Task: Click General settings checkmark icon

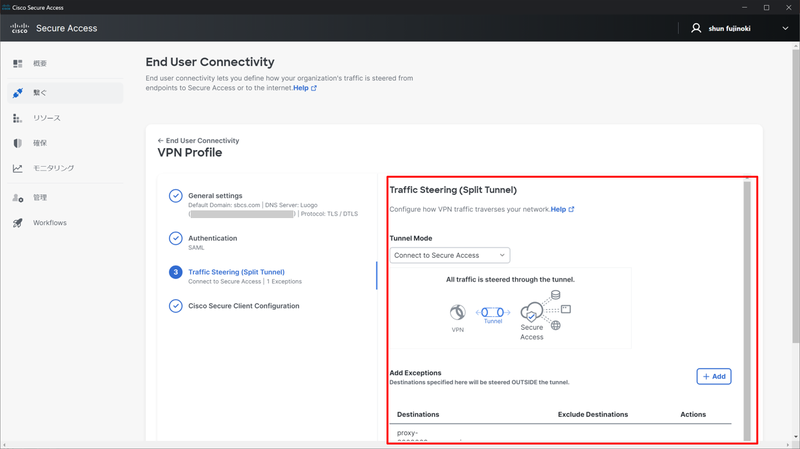Action: pos(176,196)
